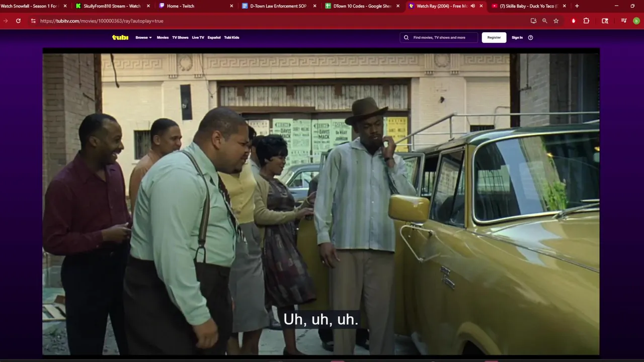The image size is (644, 362).
Task: Close the Home - Twitch tab
Action: tap(231, 6)
